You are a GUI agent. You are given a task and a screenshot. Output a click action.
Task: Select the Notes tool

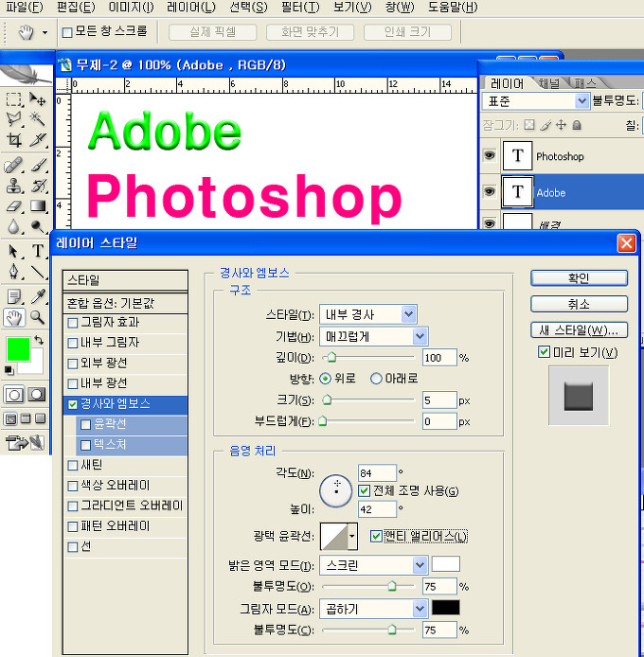pyautogui.click(x=14, y=296)
